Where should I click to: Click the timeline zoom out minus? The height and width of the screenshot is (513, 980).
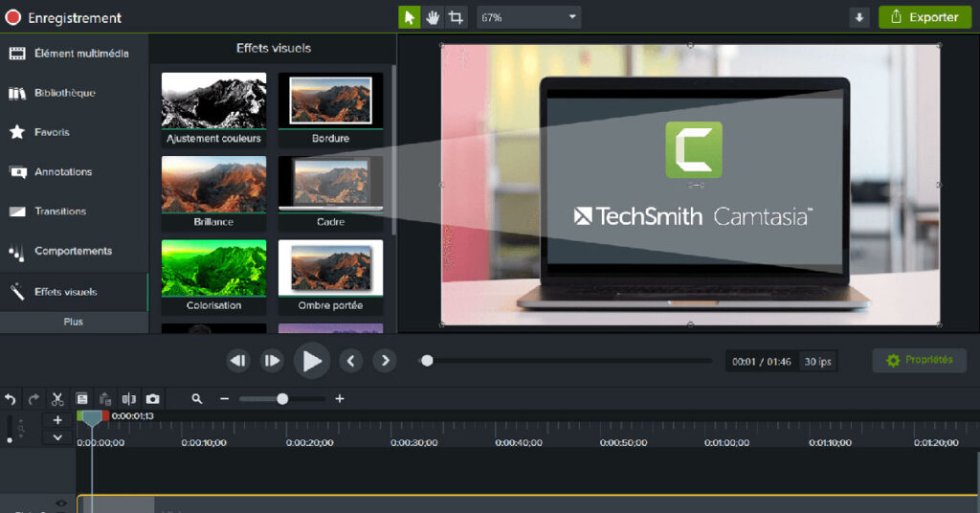(224, 399)
